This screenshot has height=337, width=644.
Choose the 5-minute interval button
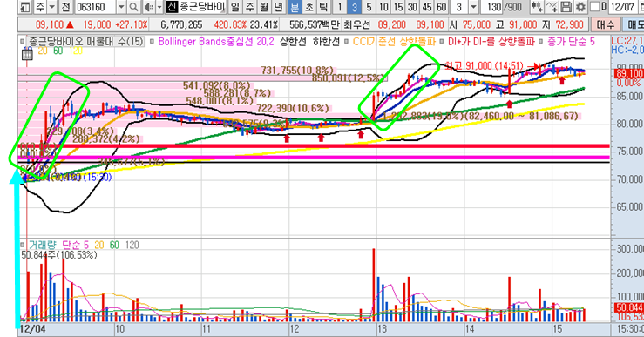369,7
